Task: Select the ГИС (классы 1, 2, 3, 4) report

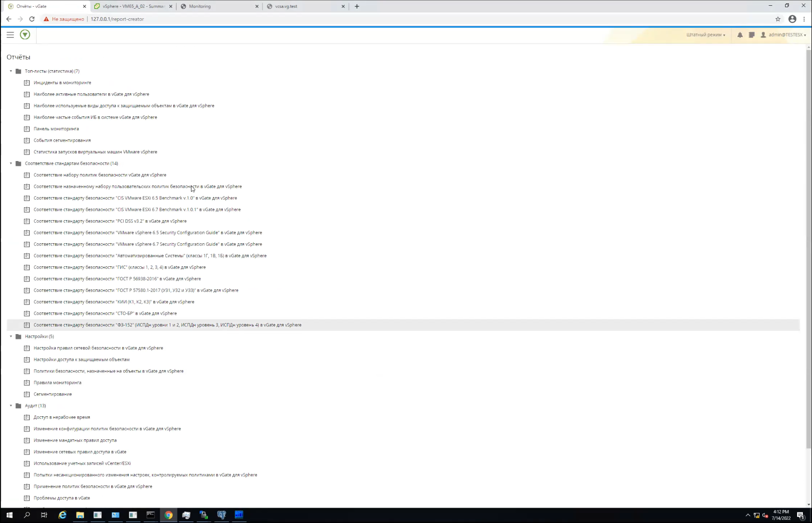Action: 120,267
